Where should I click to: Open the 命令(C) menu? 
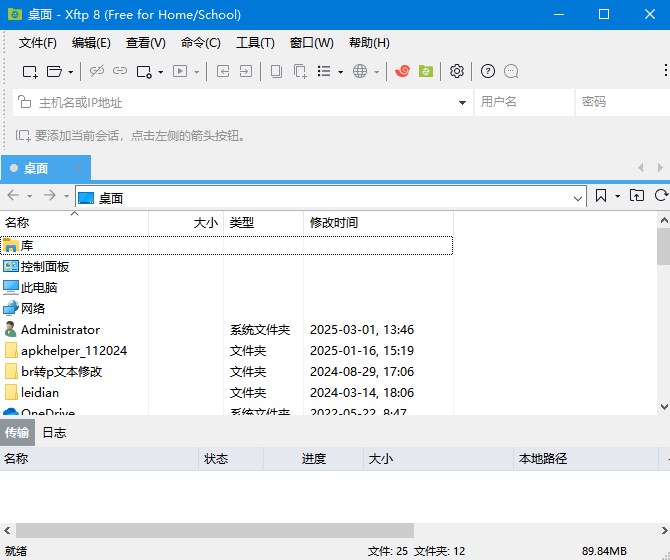click(200, 43)
